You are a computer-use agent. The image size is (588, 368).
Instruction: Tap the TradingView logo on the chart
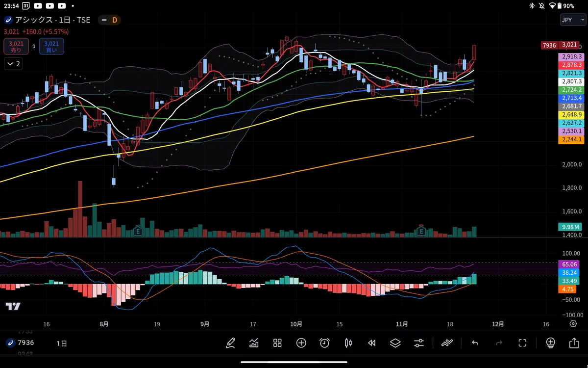tap(13, 306)
